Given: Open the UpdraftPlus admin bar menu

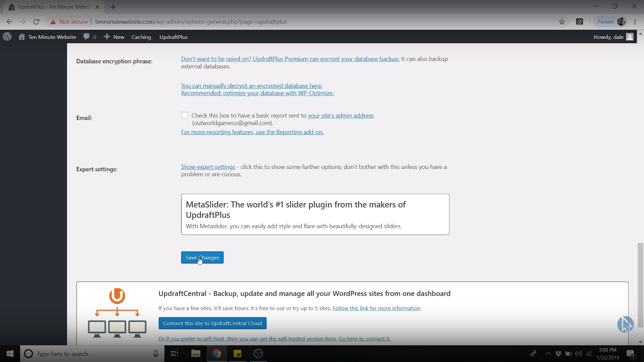Looking at the screenshot, I should 173,37.
